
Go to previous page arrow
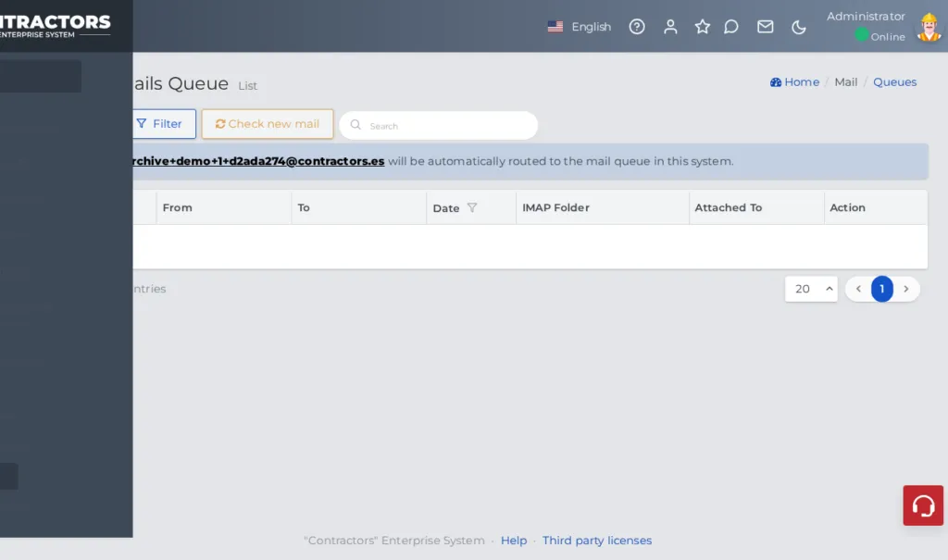click(858, 289)
